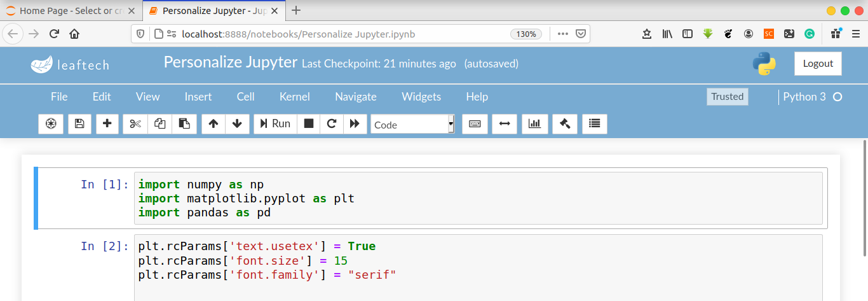Image resolution: width=868 pixels, height=301 pixels.
Task: Open the command palette keyboard icon
Action: point(475,124)
